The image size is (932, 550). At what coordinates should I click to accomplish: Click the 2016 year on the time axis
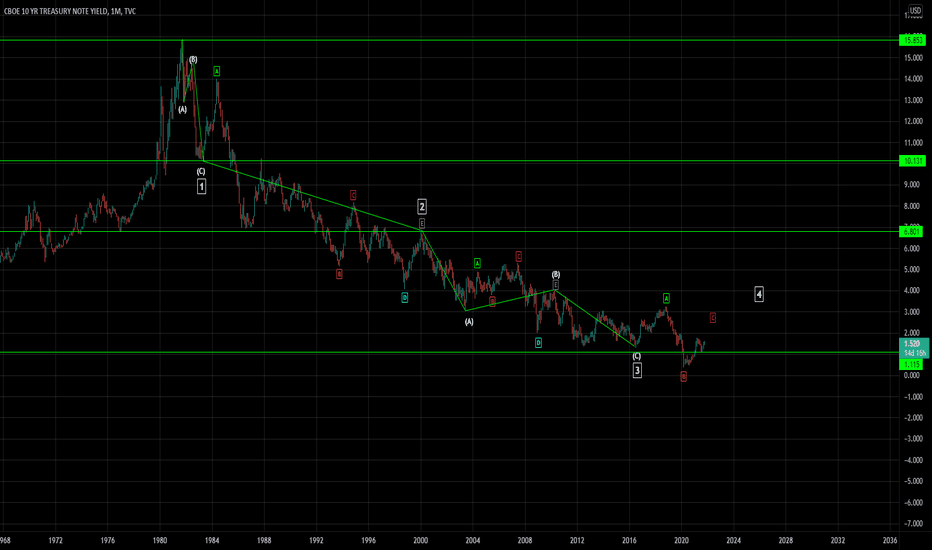point(629,540)
